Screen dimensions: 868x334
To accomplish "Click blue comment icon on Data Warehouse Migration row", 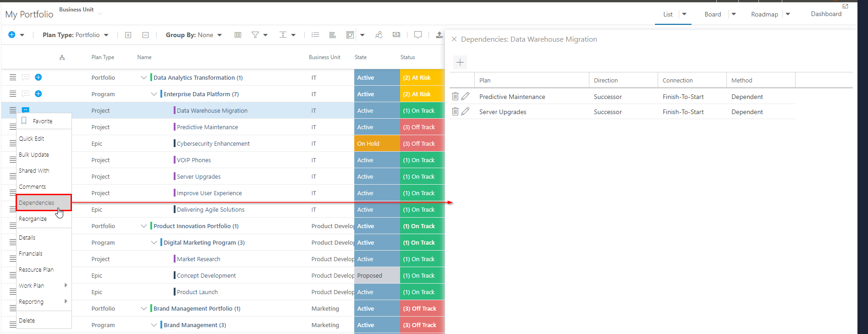I will point(26,110).
